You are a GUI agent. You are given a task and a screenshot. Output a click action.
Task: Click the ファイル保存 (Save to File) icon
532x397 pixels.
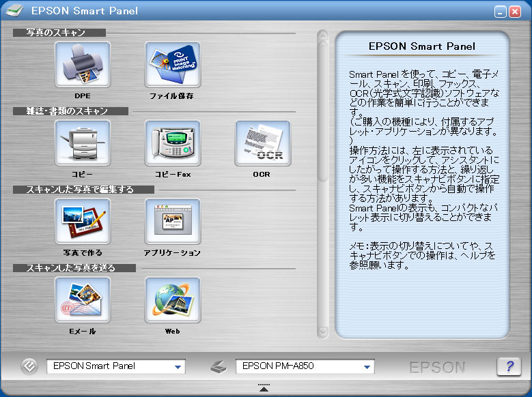[x=173, y=65]
